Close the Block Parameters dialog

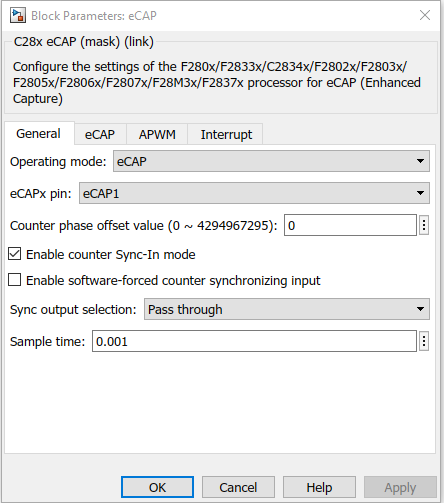click(x=425, y=15)
